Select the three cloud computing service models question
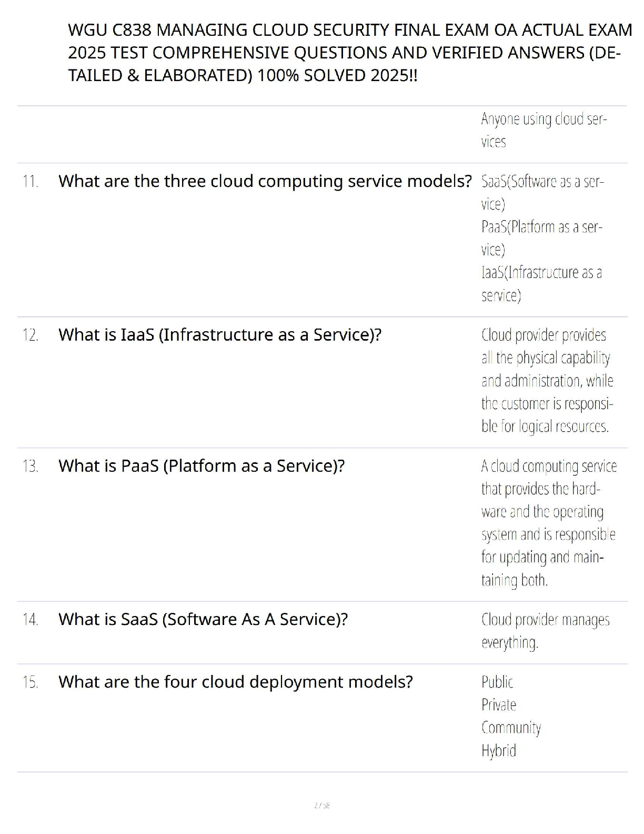This screenshot has height=834, width=644. coord(265,181)
